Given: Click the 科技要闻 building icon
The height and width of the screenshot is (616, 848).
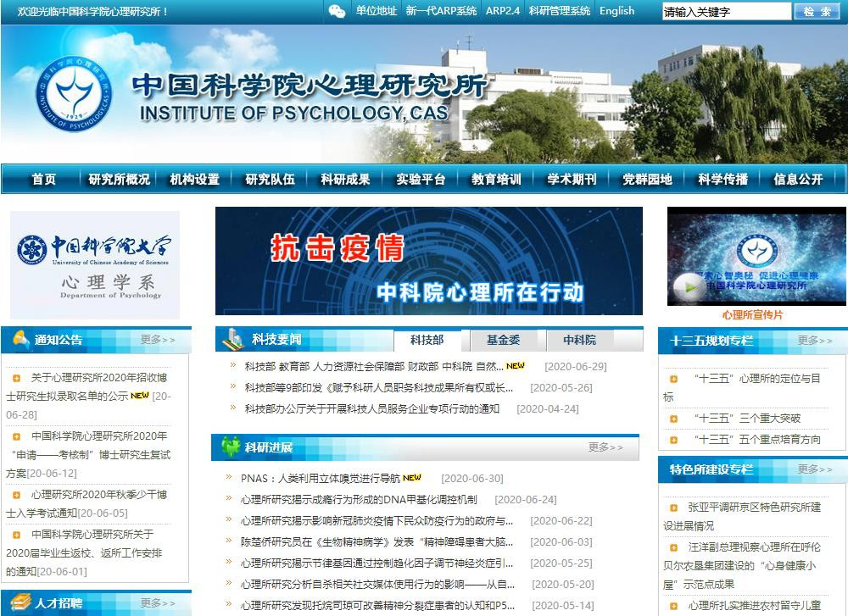Looking at the screenshot, I should [x=234, y=339].
